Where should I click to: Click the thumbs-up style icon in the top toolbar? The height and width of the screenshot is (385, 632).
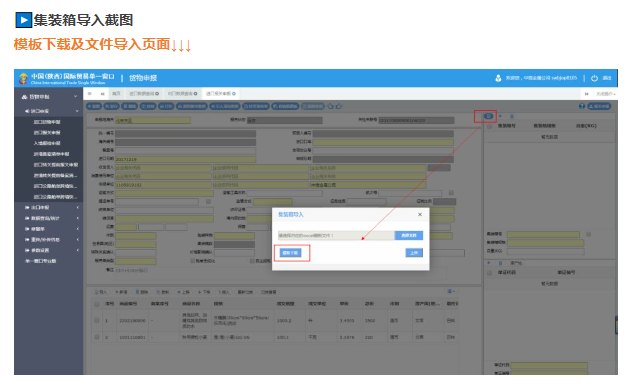click(339, 106)
